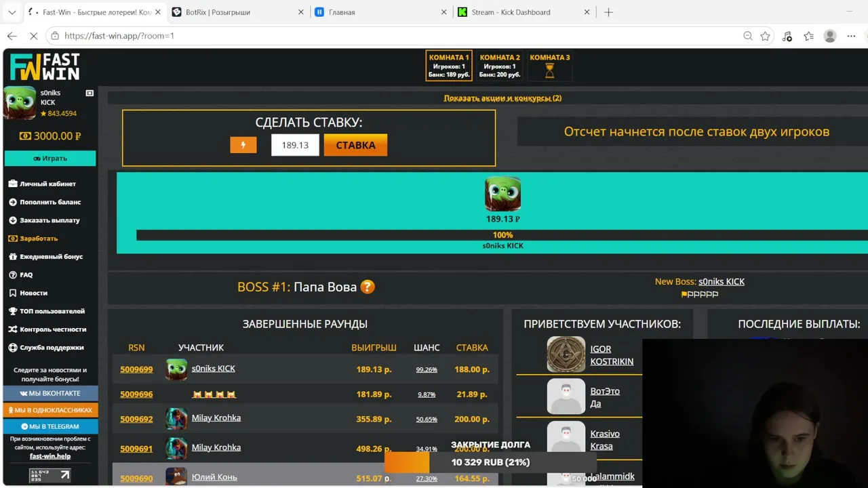Click the trophy icon for ТОП пользователей

coord(13,311)
